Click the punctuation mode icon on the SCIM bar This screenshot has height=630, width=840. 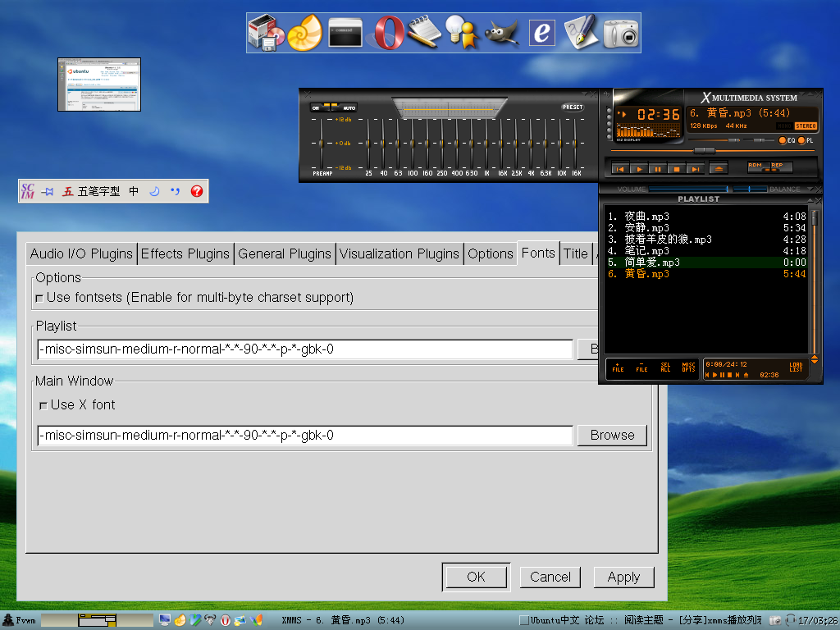[x=176, y=191]
